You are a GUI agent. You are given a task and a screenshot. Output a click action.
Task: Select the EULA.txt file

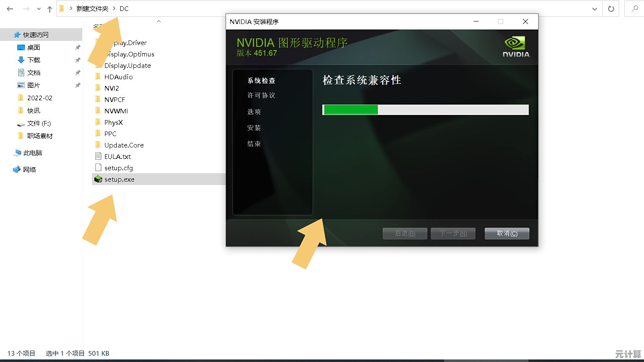(117, 156)
